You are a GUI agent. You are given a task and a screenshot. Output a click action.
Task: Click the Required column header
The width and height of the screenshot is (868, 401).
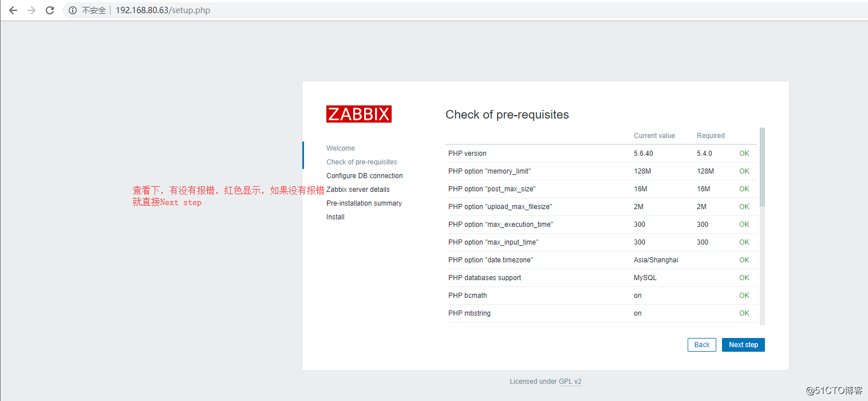[711, 136]
